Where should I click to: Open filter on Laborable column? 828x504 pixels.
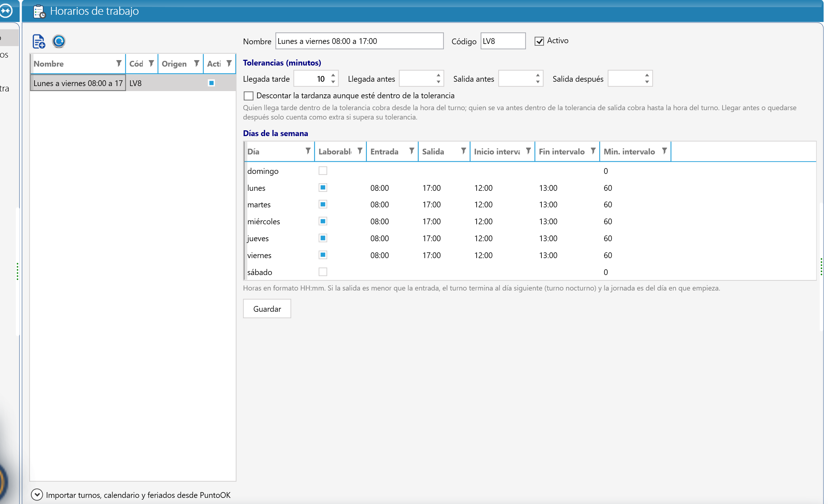[360, 151]
